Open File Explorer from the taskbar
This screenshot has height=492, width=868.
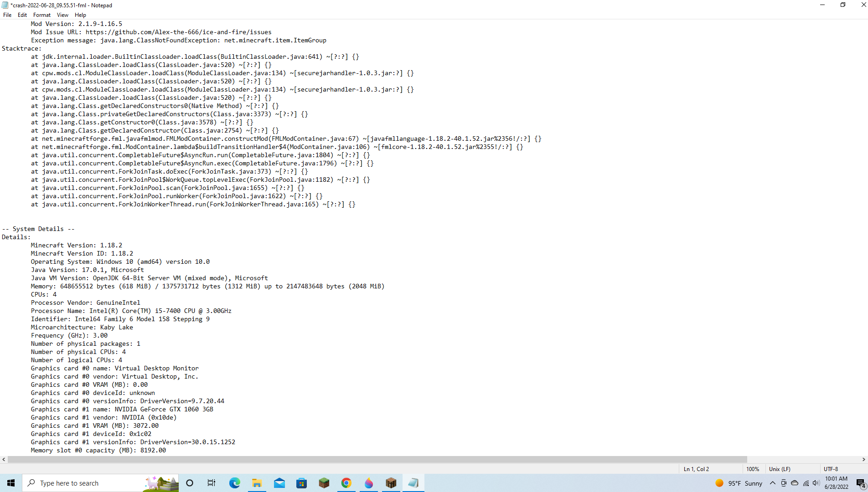tap(257, 483)
